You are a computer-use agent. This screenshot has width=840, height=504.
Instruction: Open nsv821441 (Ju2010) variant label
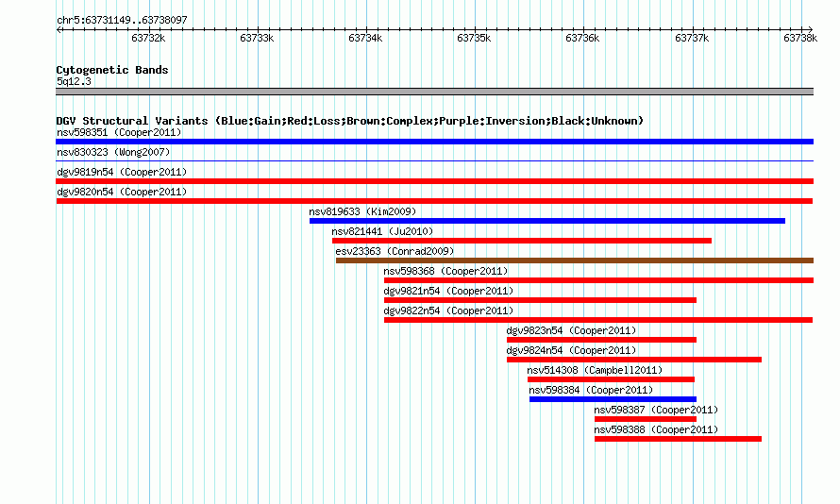click(x=382, y=231)
